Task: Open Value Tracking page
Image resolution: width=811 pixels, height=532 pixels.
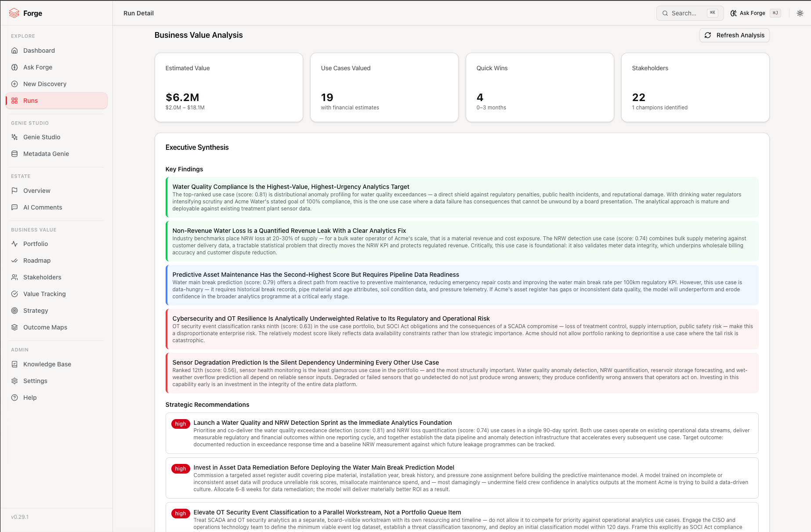Action: pyautogui.click(x=57, y=294)
